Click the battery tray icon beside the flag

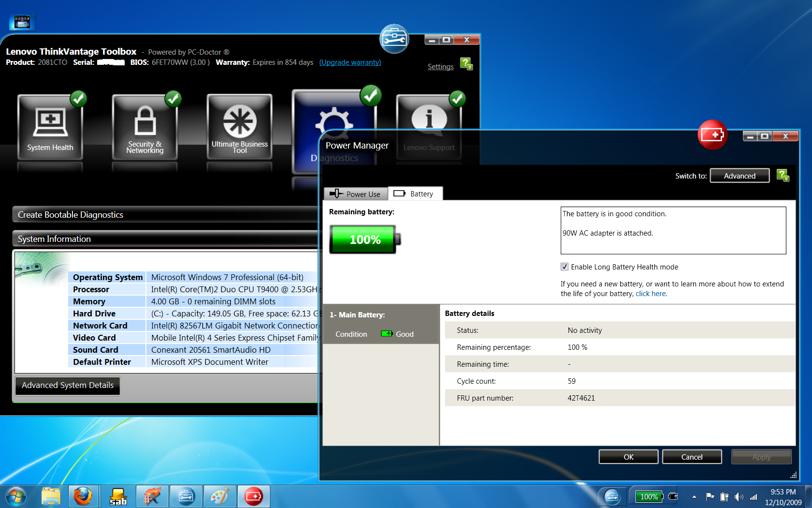(x=724, y=496)
